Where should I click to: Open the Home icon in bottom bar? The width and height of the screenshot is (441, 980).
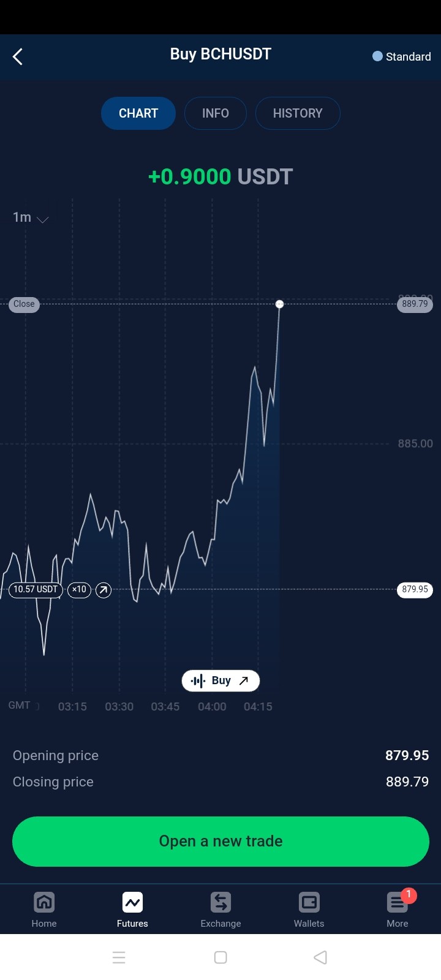point(44,902)
